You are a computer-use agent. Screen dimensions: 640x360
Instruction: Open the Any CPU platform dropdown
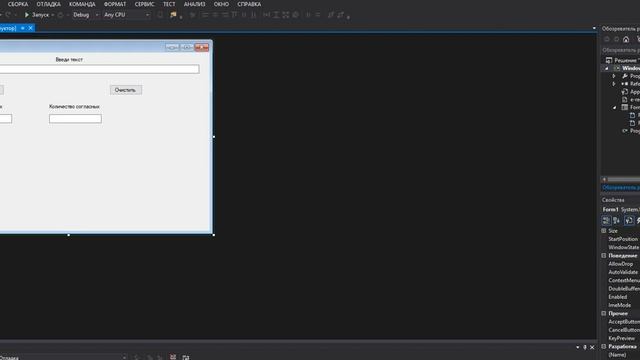[x=127, y=15]
